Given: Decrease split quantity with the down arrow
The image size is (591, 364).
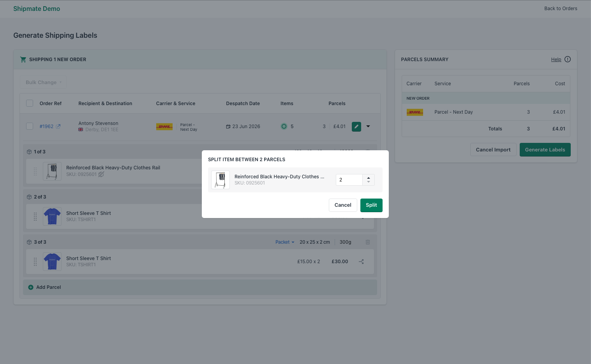Looking at the screenshot, I should 369,182.
